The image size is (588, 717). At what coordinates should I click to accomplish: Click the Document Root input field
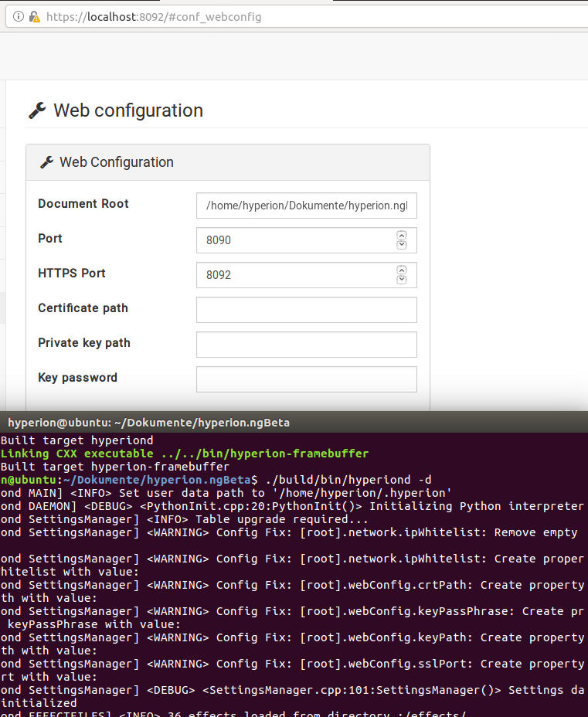coord(306,206)
